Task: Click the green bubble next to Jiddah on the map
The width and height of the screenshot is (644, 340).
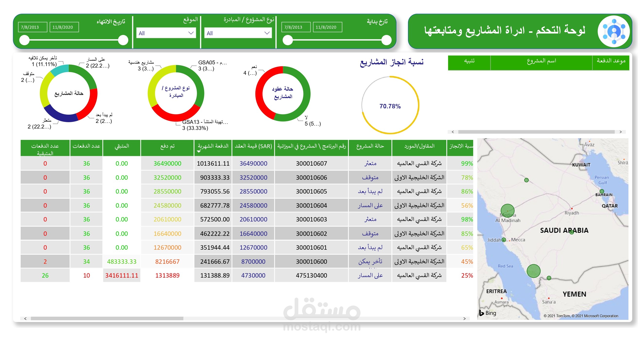Action: [x=504, y=239]
